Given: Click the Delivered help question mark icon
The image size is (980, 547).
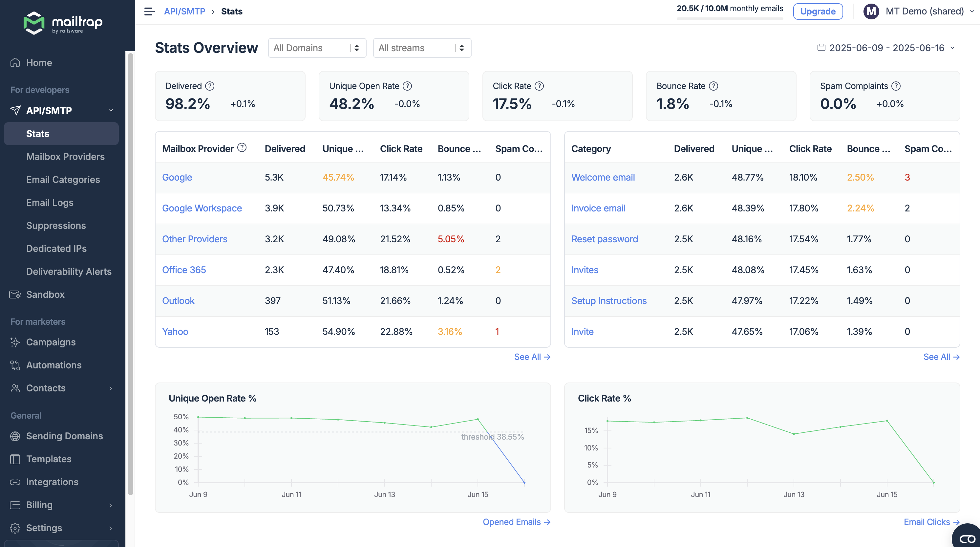Looking at the screenshot, I should (209, 86).
